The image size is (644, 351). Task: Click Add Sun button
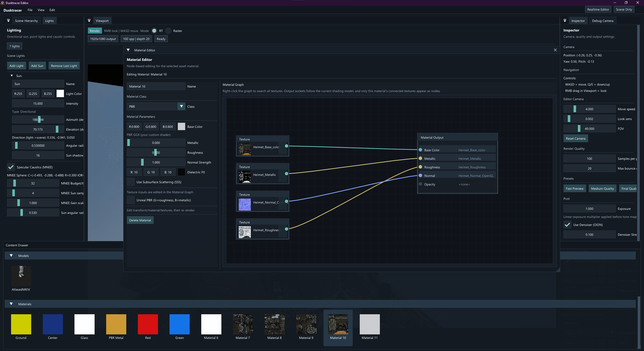(37, 66)
